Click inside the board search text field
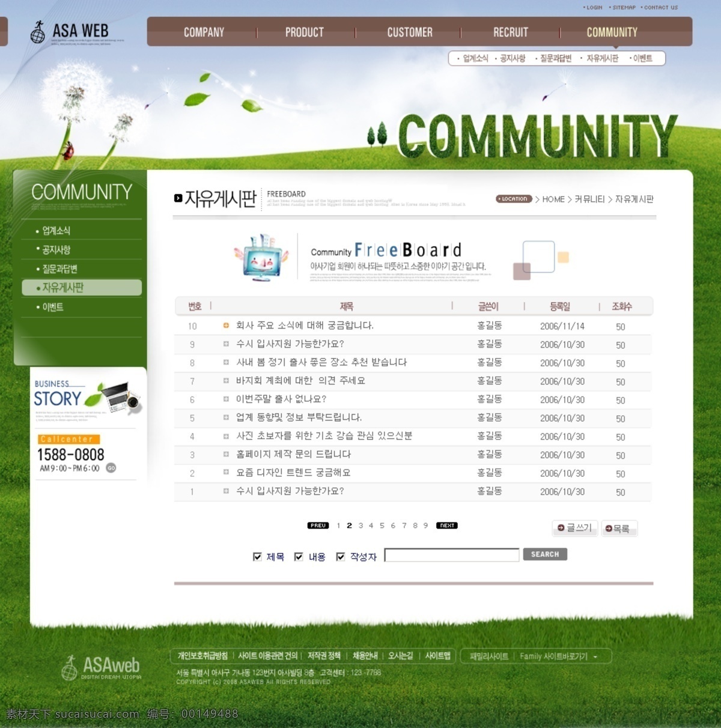 point(452,555)
